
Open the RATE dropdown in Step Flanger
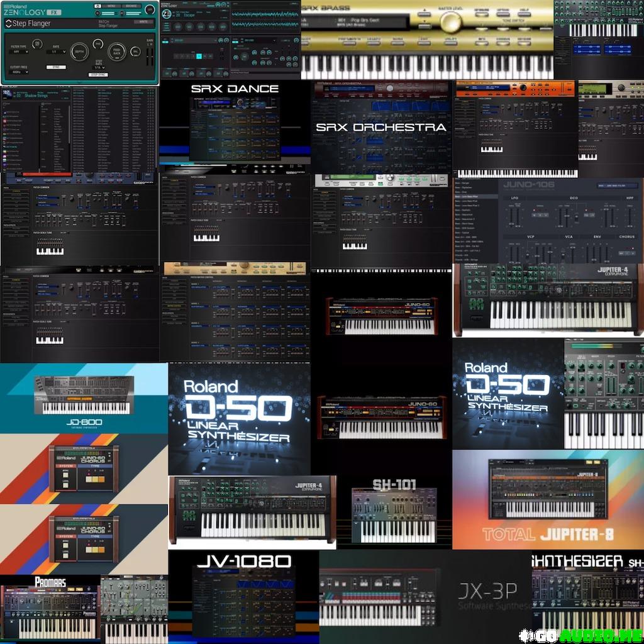point(55,52)
